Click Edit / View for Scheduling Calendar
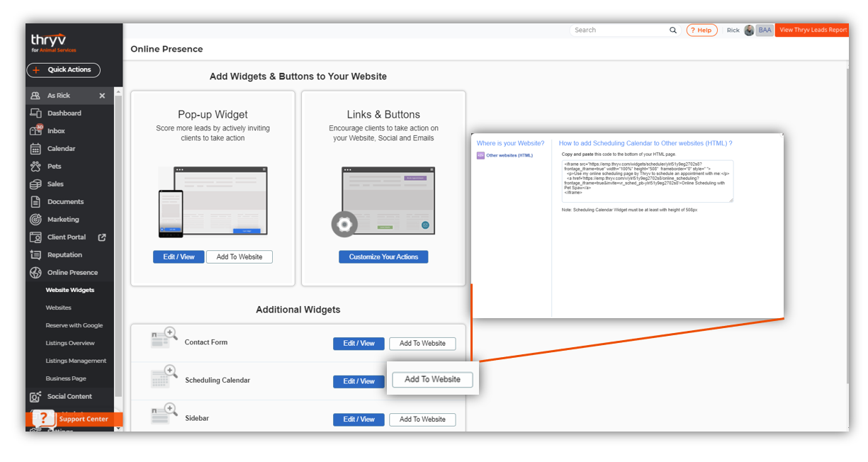868x462 pixels. pyautogui.click(x=359, y=381)
